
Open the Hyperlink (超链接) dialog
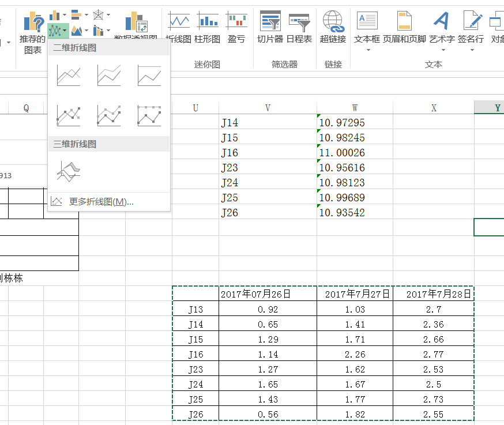click(333, 28)
